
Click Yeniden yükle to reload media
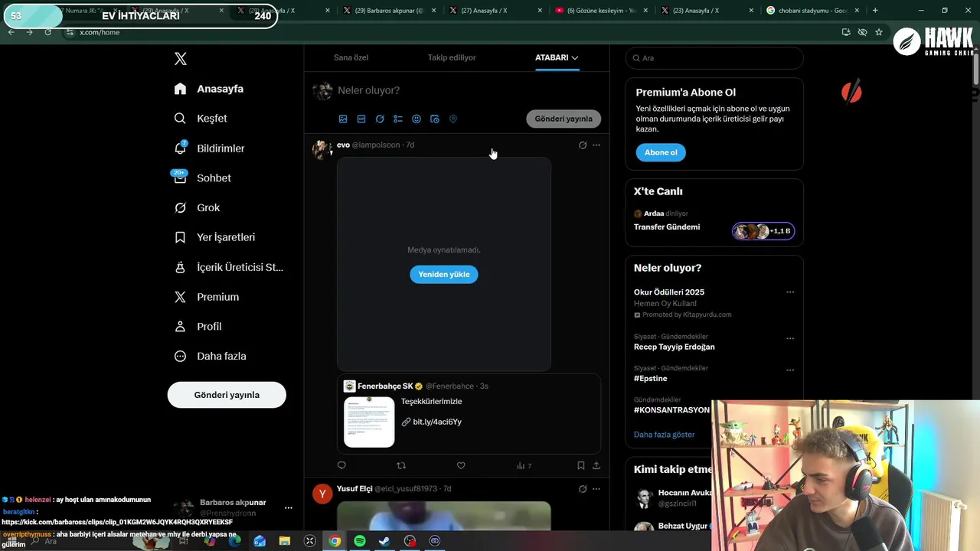click(444, 274)
